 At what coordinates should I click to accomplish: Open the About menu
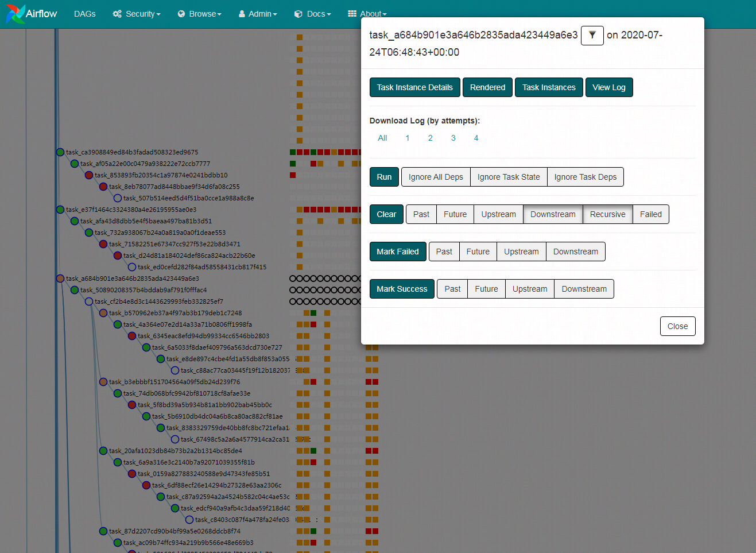click(367, 14)
